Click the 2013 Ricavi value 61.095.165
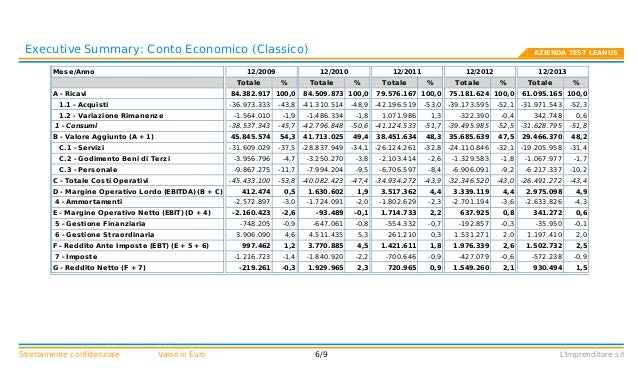This screenshot has width=638, height=392. [x=541, y=94]
